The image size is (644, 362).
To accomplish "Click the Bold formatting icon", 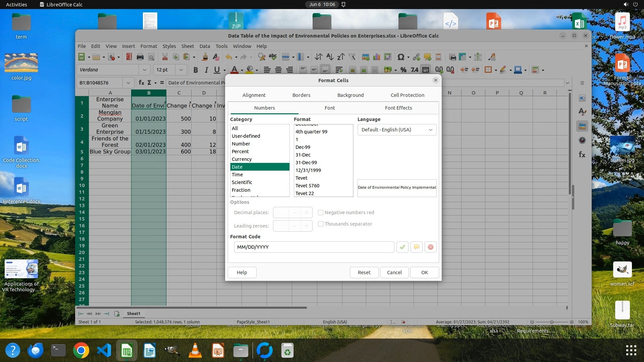I will click(196, 70).
